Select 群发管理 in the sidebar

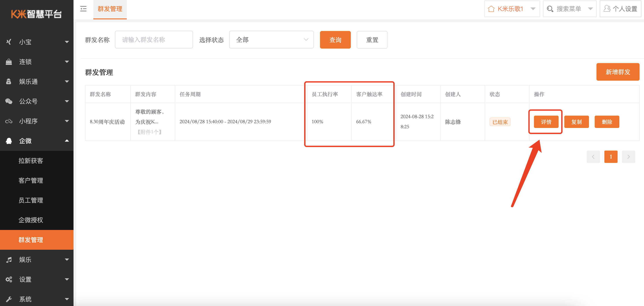tap(37, 240)
